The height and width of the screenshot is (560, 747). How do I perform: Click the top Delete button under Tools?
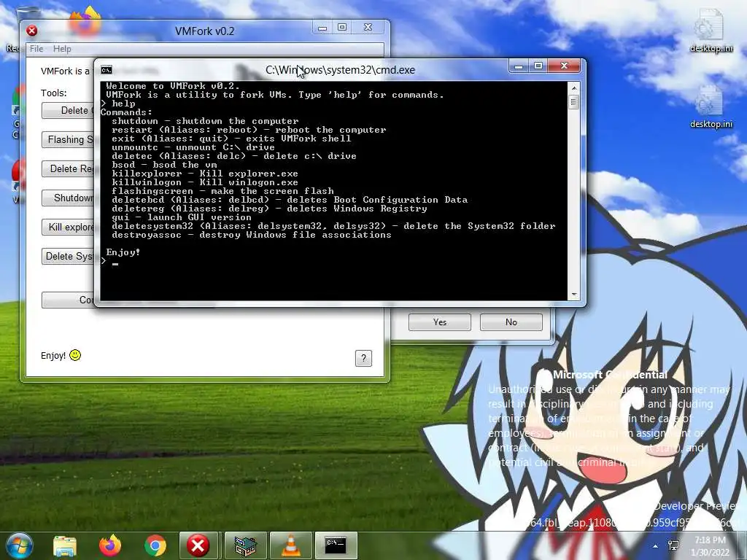tap(68, 111)
